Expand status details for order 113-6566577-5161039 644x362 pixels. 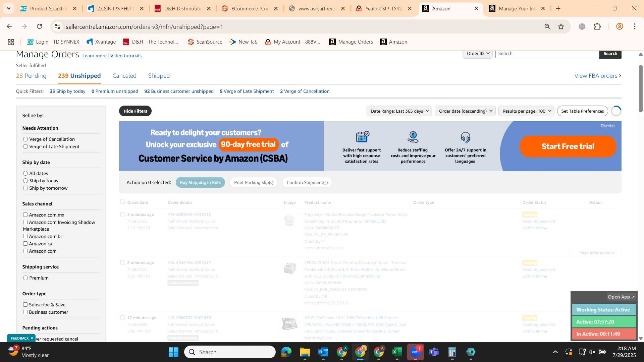[545, 331]
